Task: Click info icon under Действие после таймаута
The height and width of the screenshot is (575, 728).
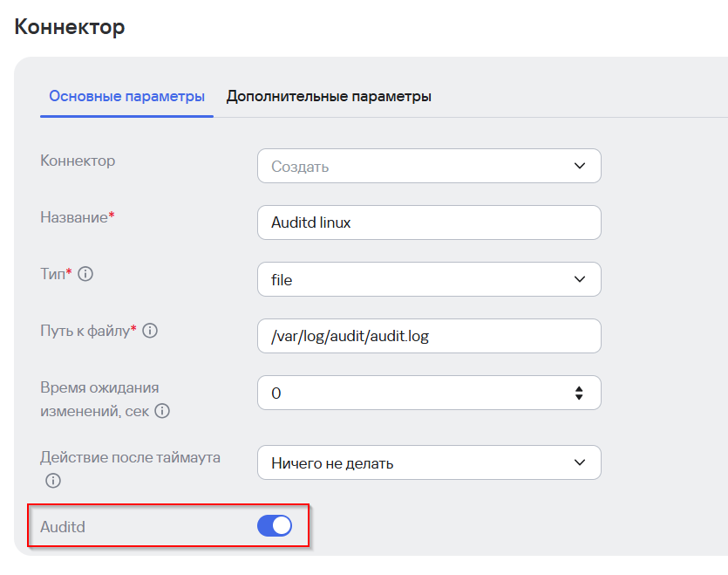Action: tap(53, 481)
